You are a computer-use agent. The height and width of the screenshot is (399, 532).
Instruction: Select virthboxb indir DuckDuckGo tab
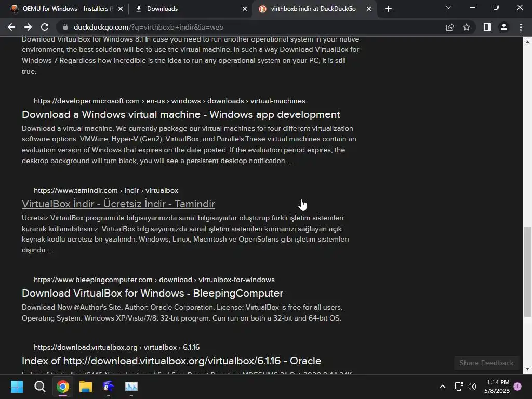[x=313, y=9]
